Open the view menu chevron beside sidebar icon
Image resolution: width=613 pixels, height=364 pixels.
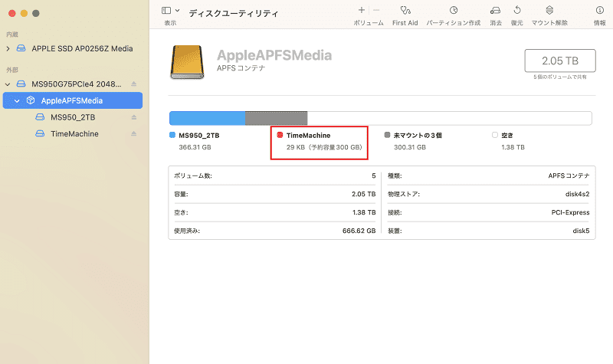tap(178, 11)
